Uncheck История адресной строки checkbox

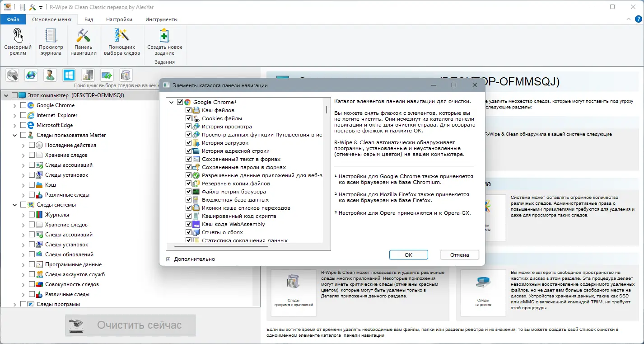coord(189,151)
